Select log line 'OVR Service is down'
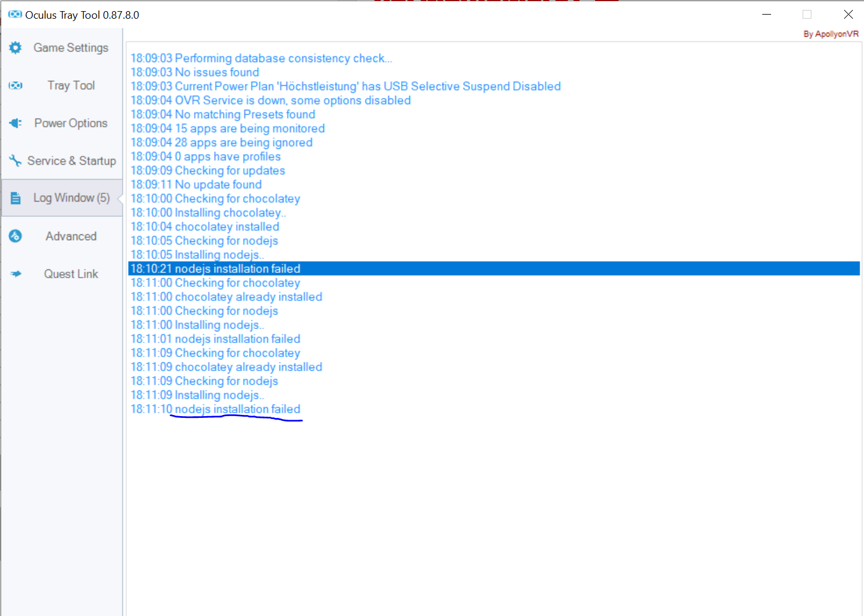The width and height of the screenshot is (864, 616). [271, 101]
